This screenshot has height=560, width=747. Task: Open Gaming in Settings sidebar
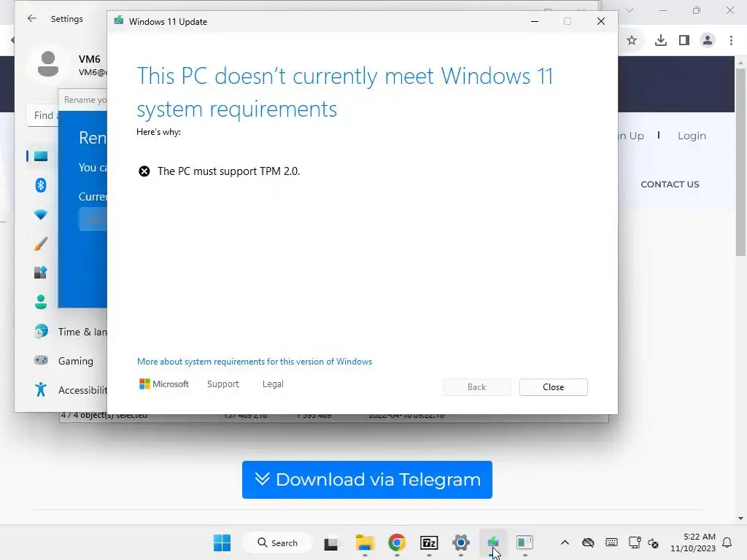coord(63,361)
